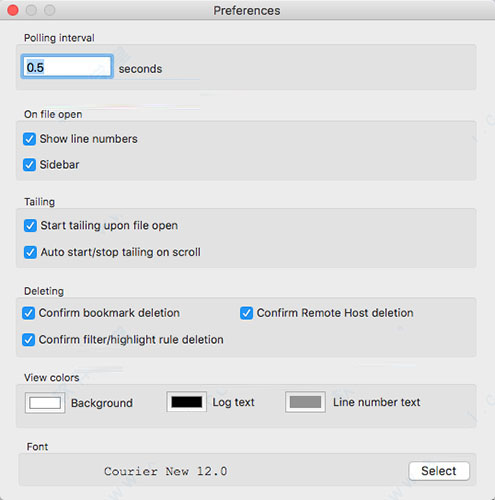Screen dimensions: 495x500
Task: Open the Background color swatch
Action: 45,403
